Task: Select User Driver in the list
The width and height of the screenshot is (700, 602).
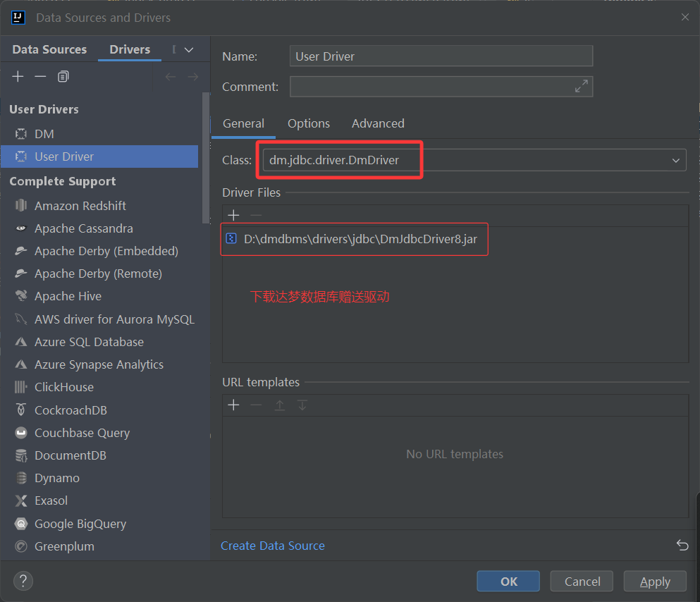Action: click(99, 156)
